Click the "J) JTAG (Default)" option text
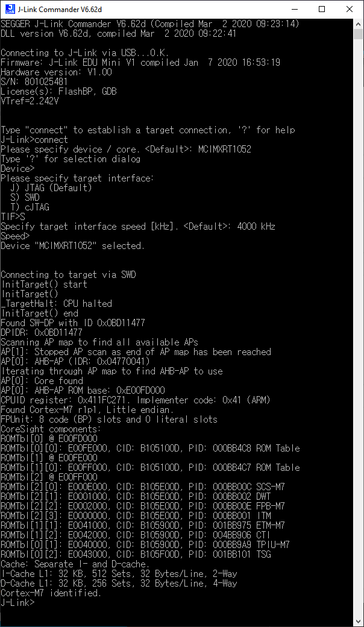Viewport: 364px width, 627px height. [x=51, y=188]
